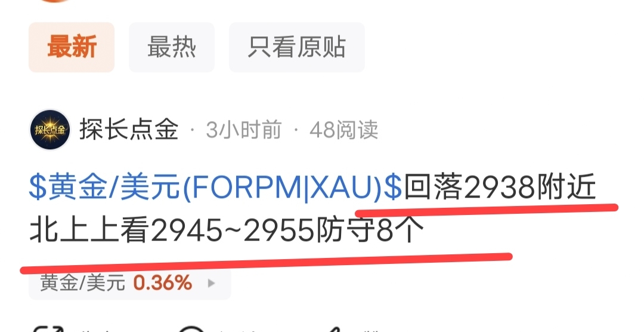Open the $黄金/美元(FORPM|XAU)$ stock link
Viewport: 644px width, 332px height.
(216, 187)
